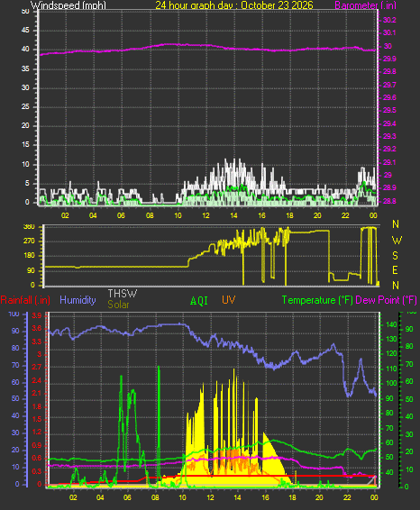The height and width of the screenshot is (510, 420).
Task: Click the '140' temperature axis value
Action: coord(391,324)
